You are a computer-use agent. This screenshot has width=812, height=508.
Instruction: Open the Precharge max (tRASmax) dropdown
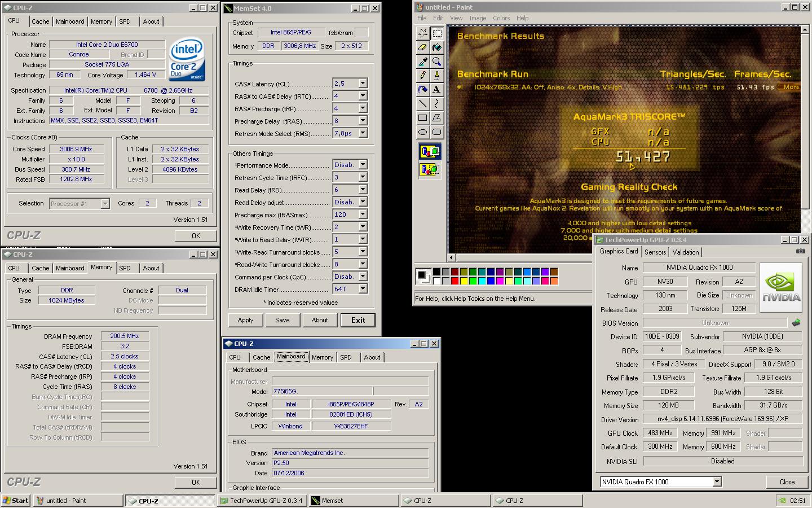pos(363,214)
